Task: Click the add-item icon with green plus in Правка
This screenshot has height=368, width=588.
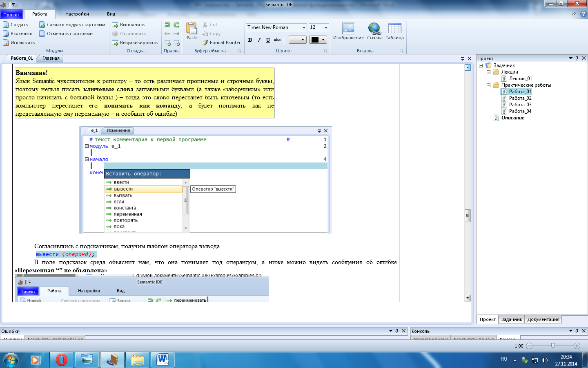Action: (167, 43)
